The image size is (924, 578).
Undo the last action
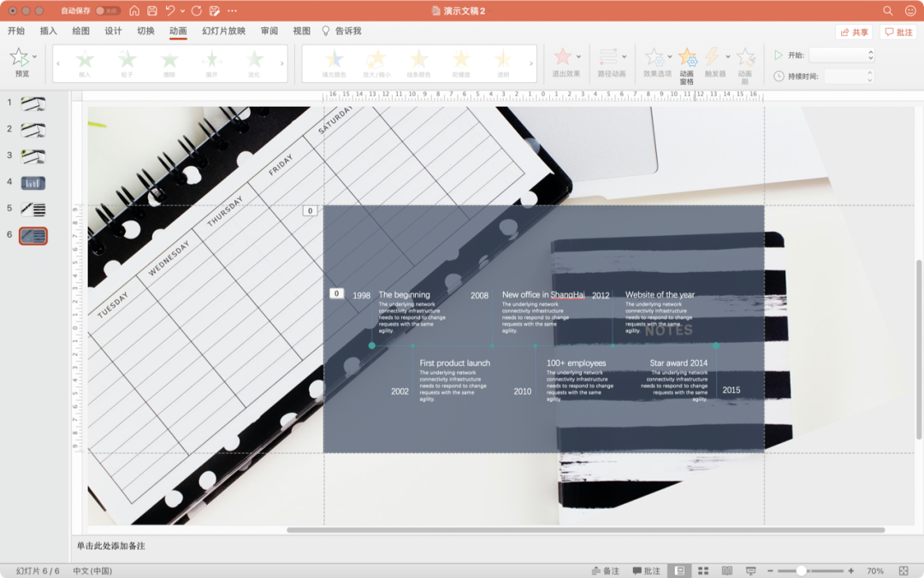point(169,10)
